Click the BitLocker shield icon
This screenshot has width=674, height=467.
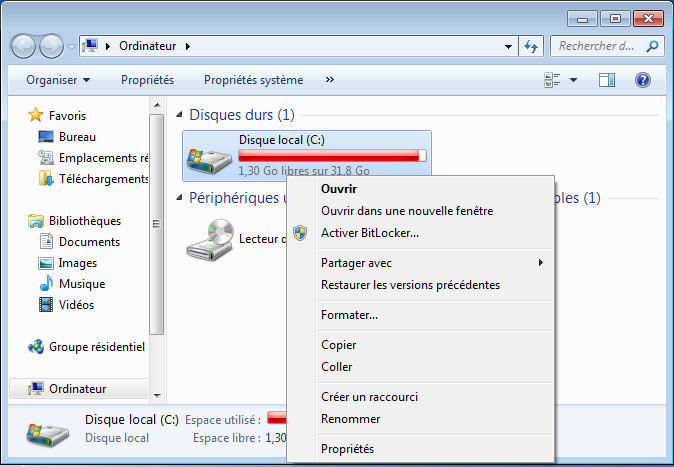coord(300,233)
